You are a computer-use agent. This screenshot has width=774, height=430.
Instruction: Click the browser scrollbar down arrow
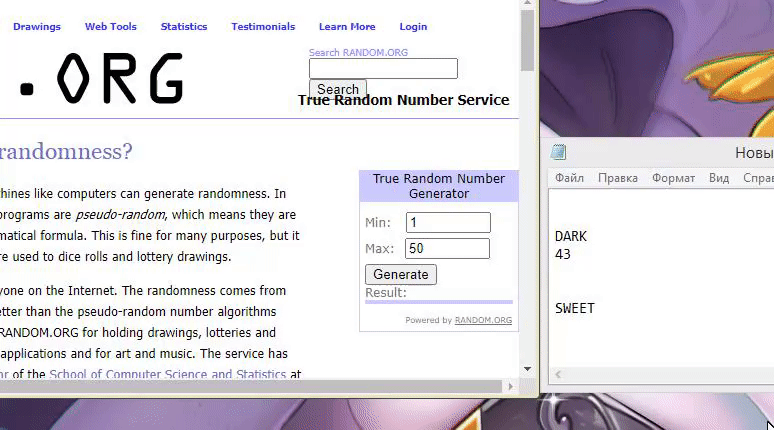point(527,369)
